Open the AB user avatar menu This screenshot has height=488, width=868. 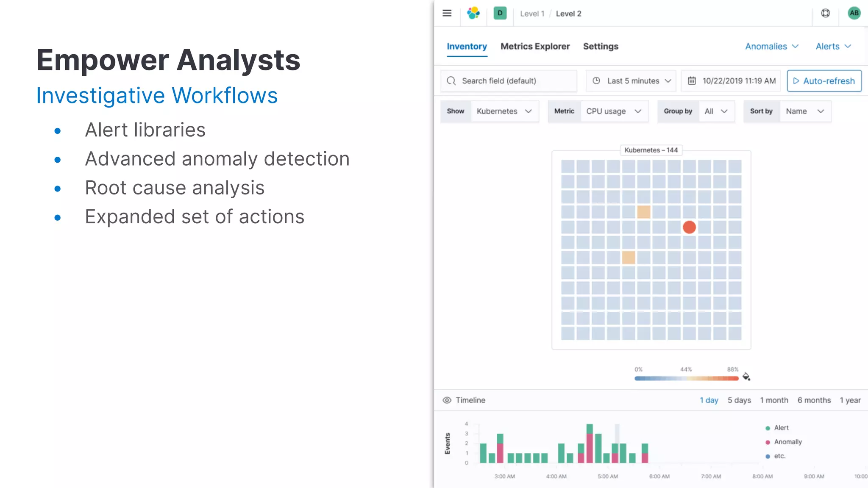854,13
